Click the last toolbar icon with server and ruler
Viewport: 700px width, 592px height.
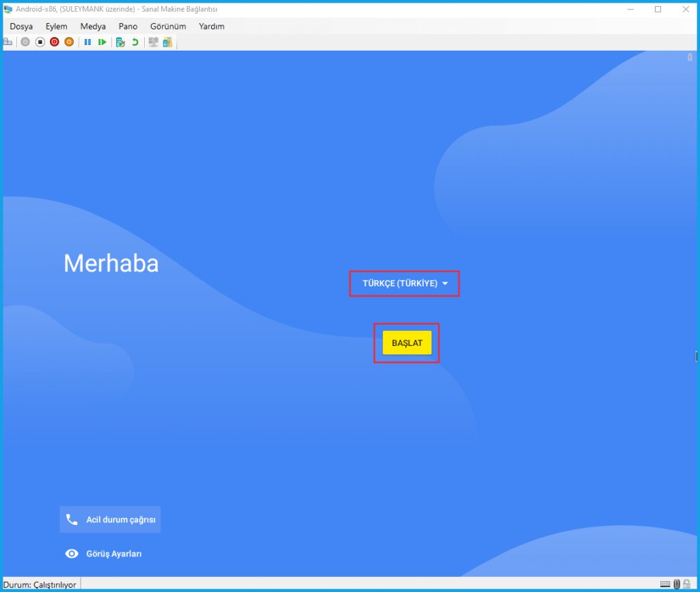click(x=167, y=42)
